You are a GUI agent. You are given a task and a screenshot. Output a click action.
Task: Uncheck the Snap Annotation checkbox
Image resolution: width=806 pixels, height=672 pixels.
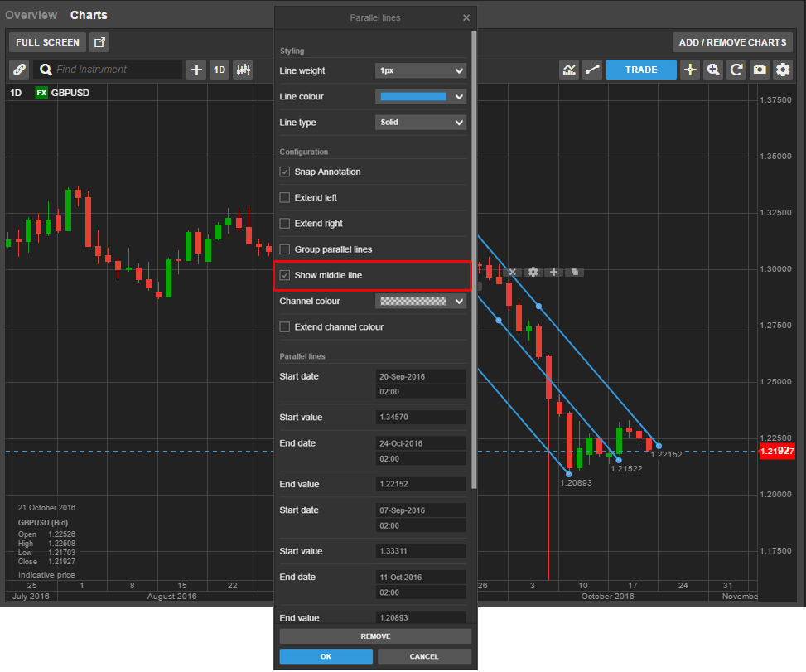pos(285,172)
